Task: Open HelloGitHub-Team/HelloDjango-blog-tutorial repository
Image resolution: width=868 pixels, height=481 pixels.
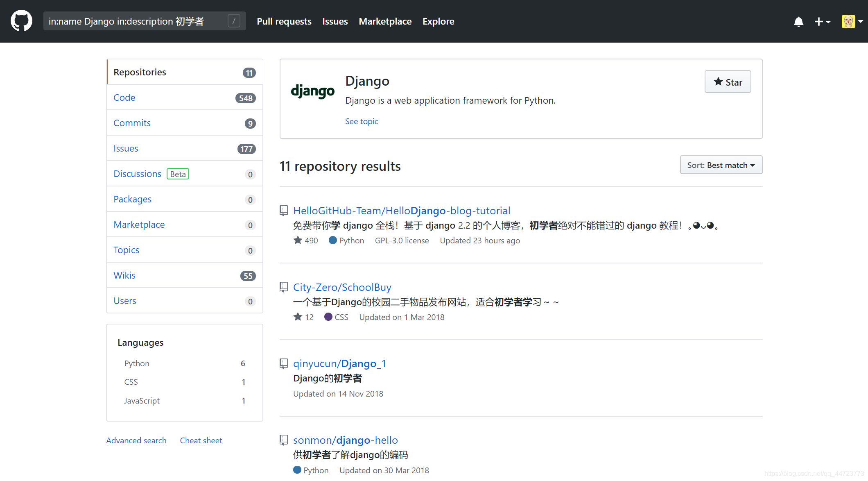Action: click(x=402, y=211)
